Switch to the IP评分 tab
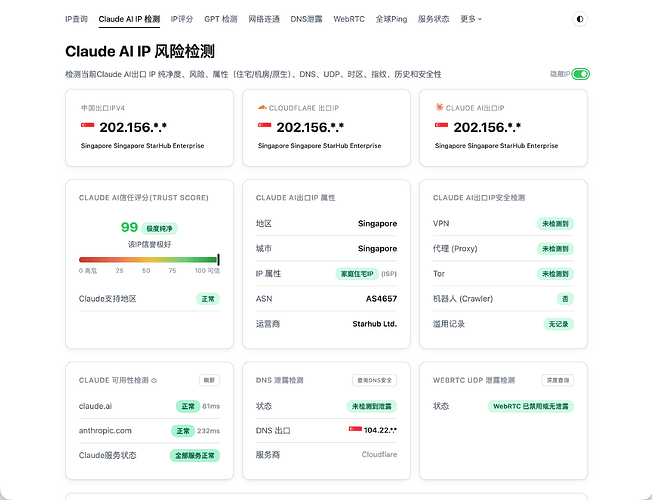Image resolution: width=652 pixels, height=500 pixels. (x=182, y=19)
